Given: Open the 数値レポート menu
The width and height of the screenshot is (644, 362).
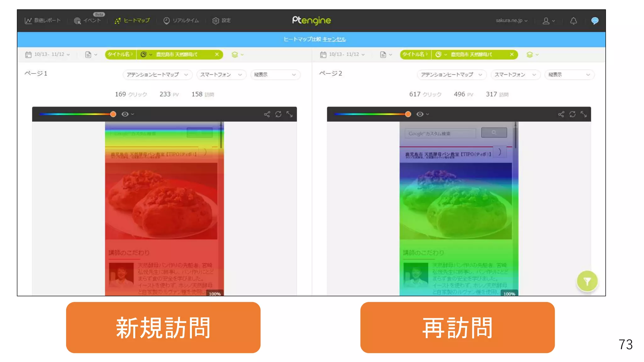Looking at the screenshot, I should pos(42,20).
